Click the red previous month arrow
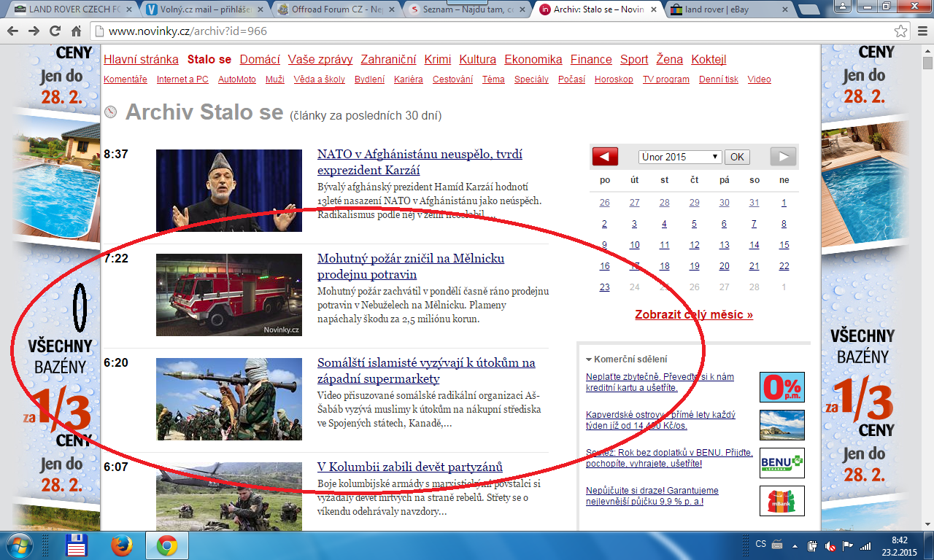 [x=605, y=157]
